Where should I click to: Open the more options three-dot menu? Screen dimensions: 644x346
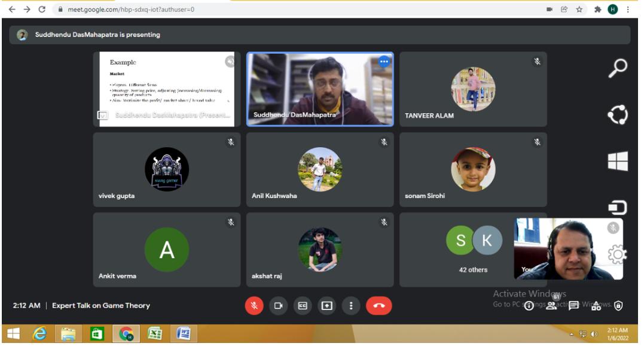click(351, 306)
